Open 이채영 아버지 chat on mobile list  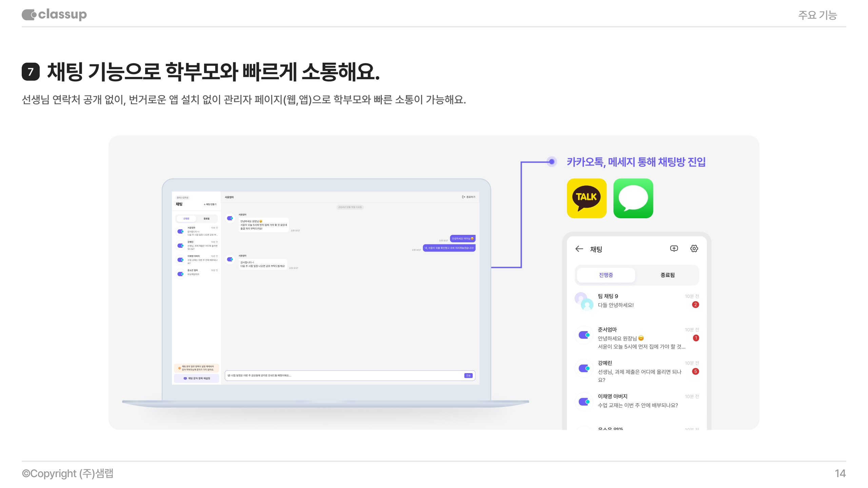click(x=637, y=401)
